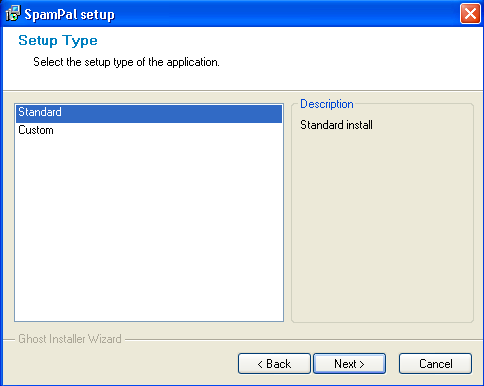The width and height of the screenshot is (484, 386).
Task: Click the Description group label
Action: point(327,104)
